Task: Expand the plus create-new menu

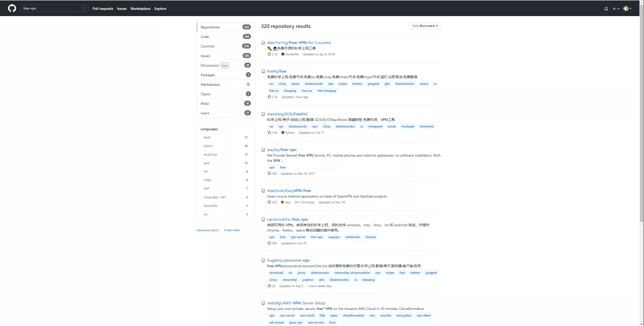Action: (x=616, y=9)
